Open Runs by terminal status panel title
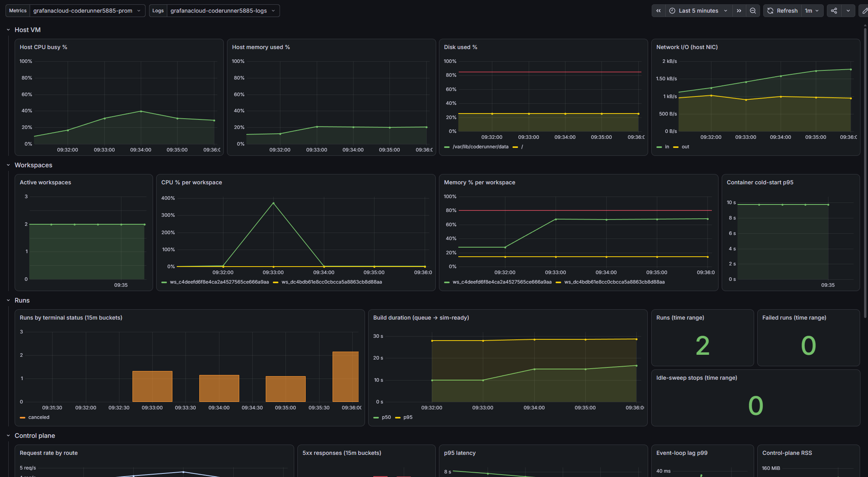Screen dimensions: 868x477 point(71,318)
